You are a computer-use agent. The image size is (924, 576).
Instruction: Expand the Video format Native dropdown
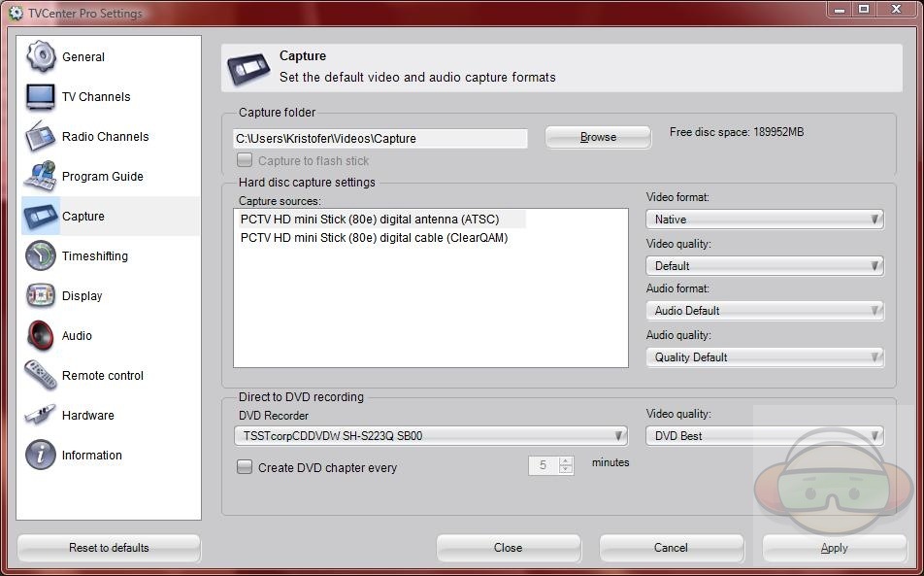[764, 220]
